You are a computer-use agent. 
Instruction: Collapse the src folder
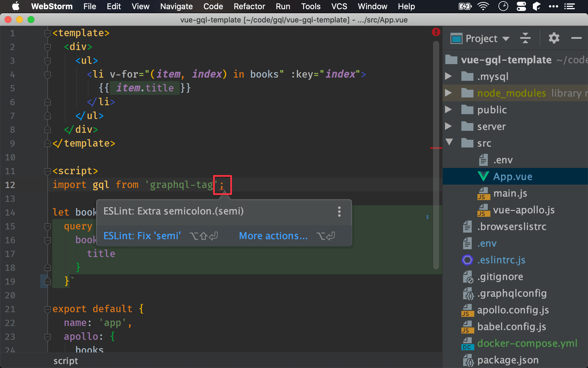[449, 142]
